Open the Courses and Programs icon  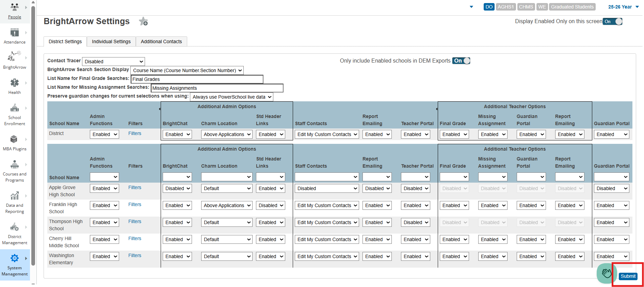point(15,165)
